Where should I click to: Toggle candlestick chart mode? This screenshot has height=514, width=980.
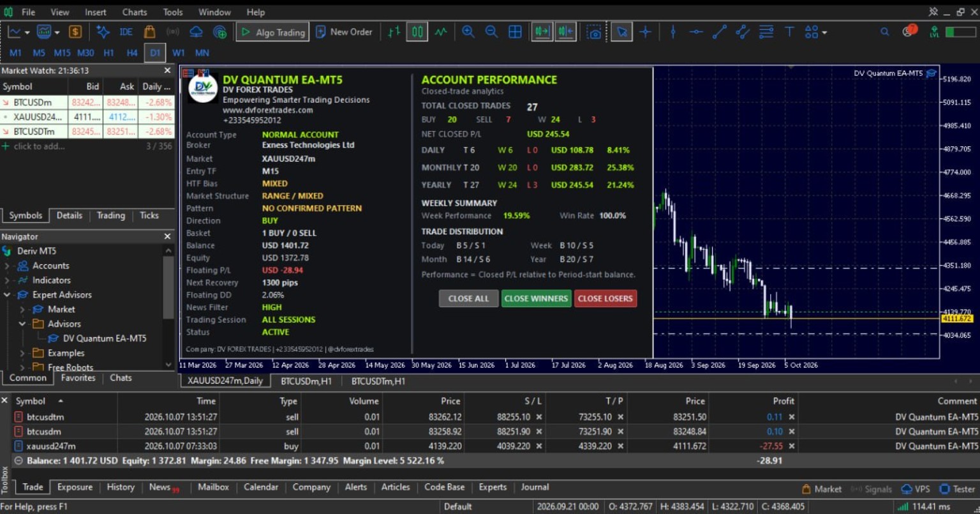pos(417,32)
